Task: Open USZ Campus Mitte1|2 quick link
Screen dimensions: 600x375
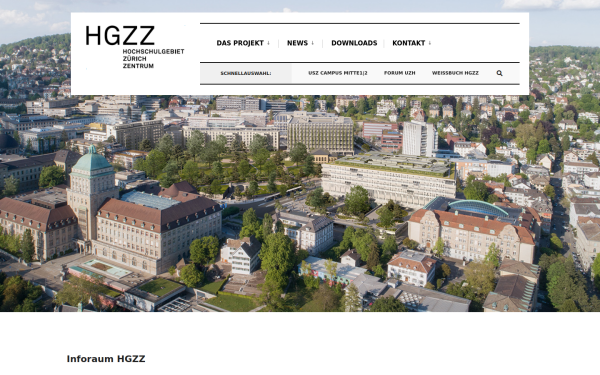Action: pyautogui.click(x=338, y=73)
